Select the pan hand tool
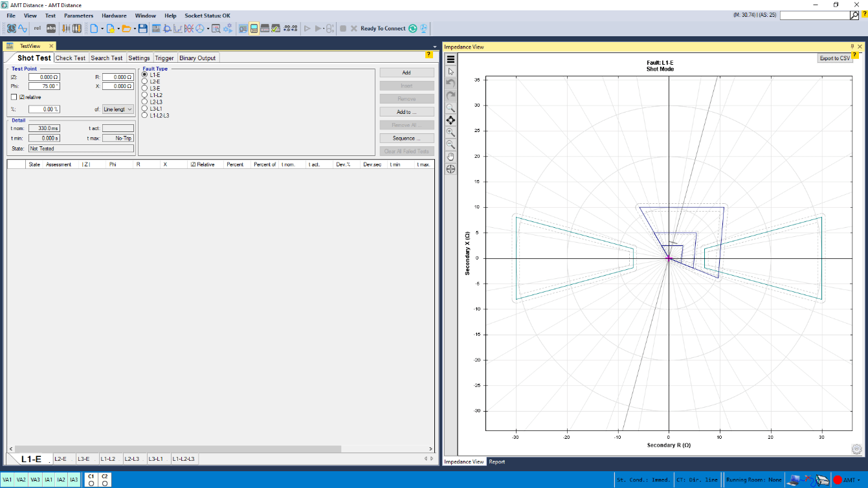Viewport: 868px width, 488px height. tap(451, 157)
